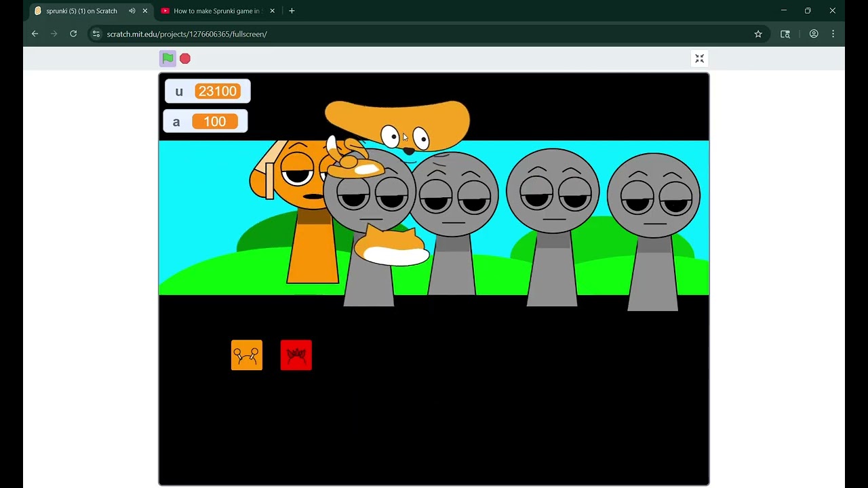Reload the current page
Image resolution: width=868 pixels, height=488 pixels.
coord(73,34)
